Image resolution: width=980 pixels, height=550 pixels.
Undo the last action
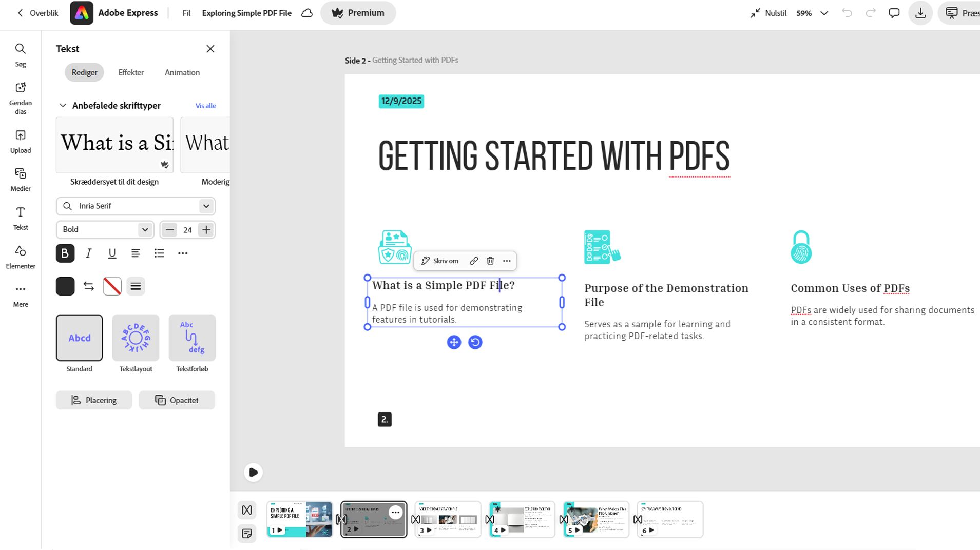[847, 13]
